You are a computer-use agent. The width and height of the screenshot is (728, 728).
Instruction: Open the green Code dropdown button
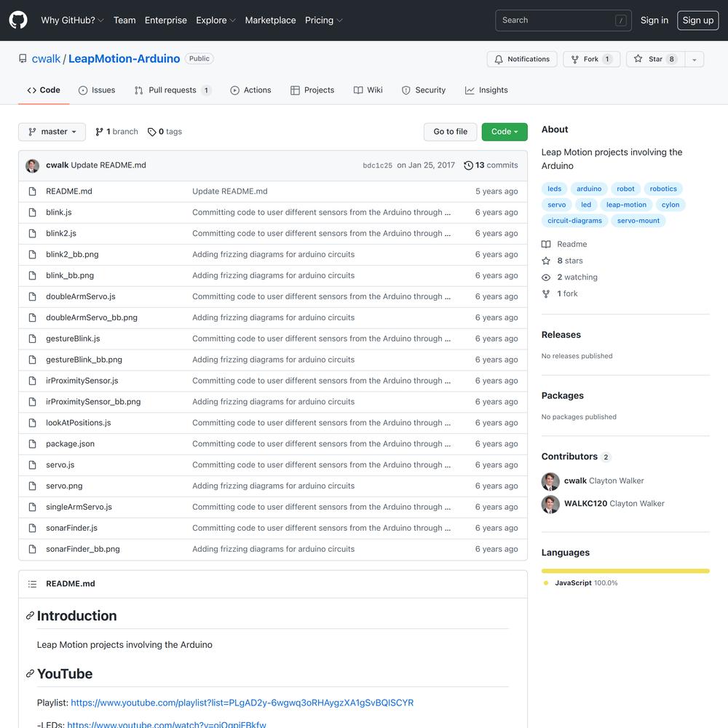point(505,132)
